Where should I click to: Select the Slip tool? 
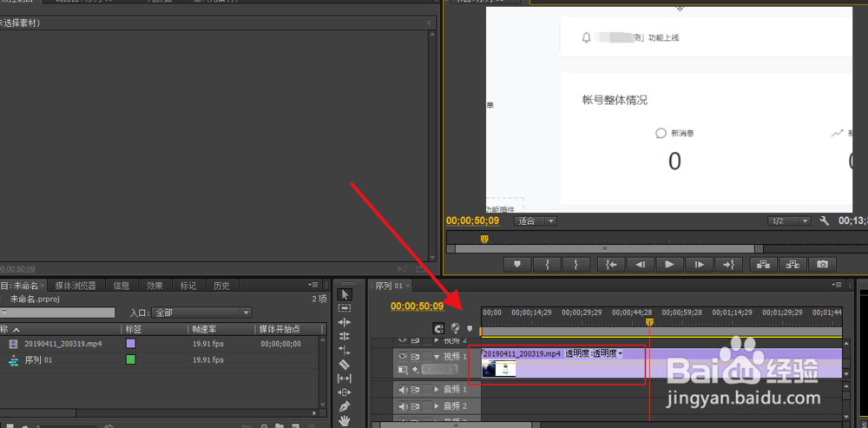coord(345,379)
